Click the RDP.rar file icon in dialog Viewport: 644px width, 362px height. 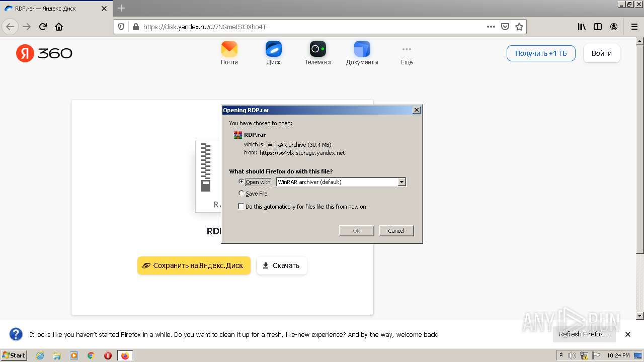(238, 135)
